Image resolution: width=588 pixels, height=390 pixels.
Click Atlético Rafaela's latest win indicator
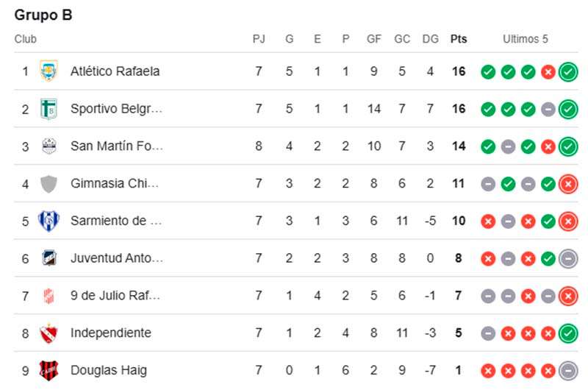tap(568, 71)
